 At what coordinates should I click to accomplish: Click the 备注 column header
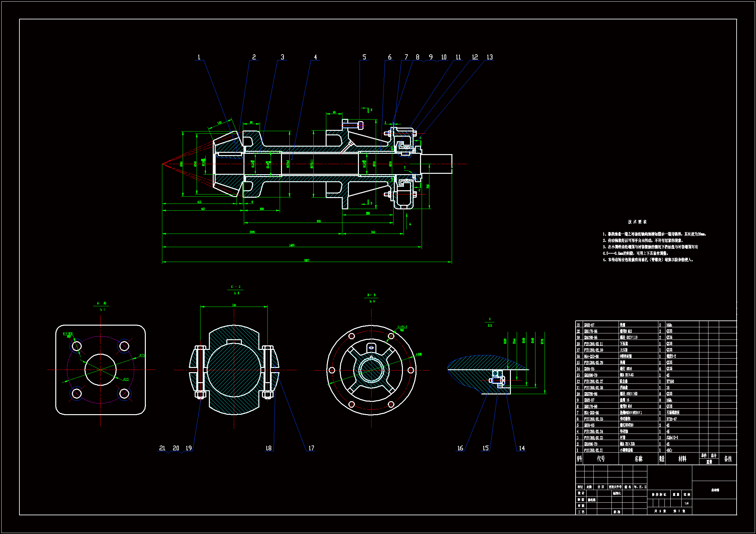(728, 459)
